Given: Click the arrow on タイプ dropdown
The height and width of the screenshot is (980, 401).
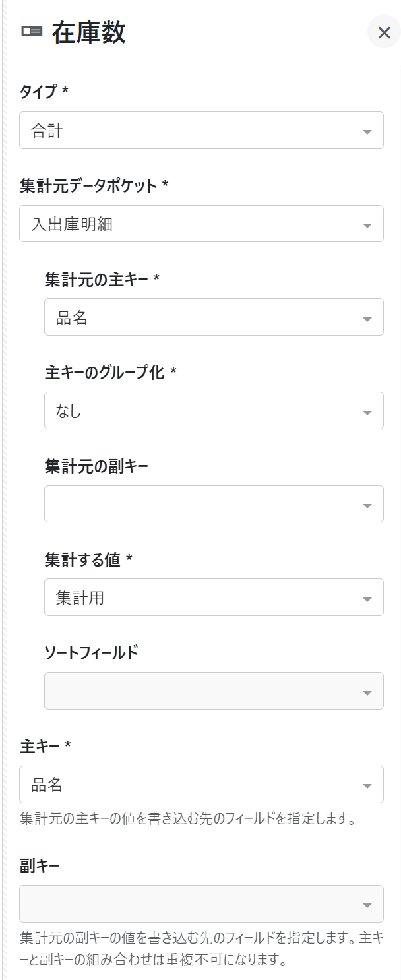Looking at the screenshot, I should coord(367,132).
